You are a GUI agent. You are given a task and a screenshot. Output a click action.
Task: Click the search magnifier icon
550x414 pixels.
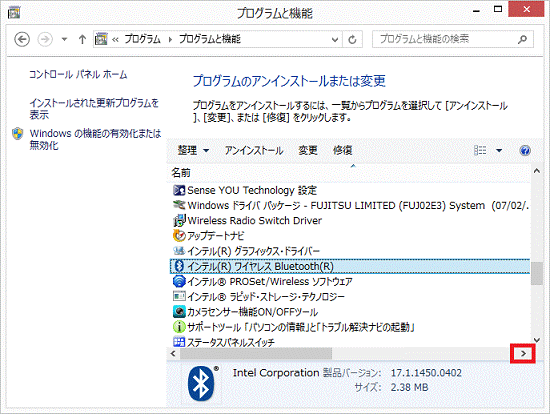pyautogui.click(x=522, y=39)
